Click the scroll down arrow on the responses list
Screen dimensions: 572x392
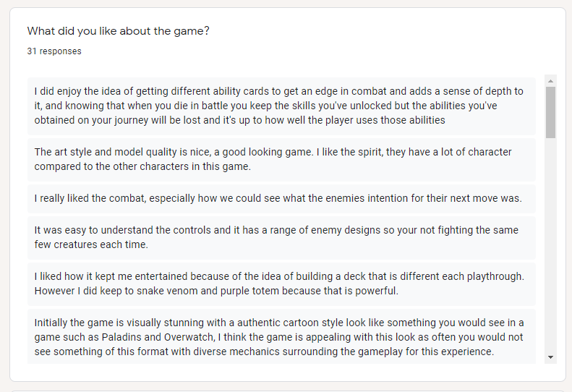(550, 357)
